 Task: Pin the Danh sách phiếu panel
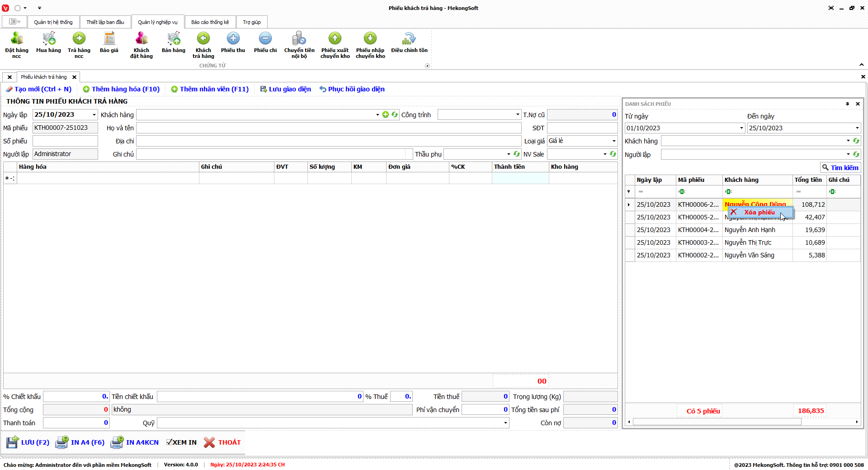(x=847, y=104)
